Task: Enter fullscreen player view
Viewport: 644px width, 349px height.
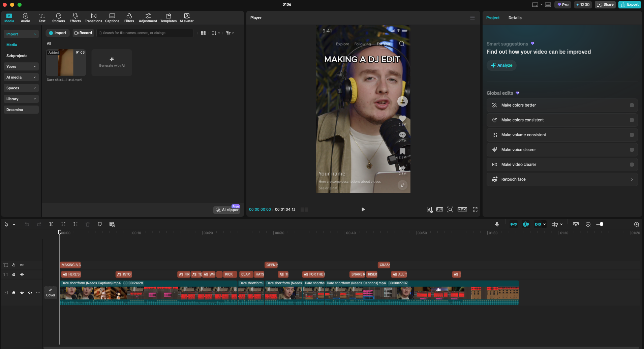Action: [475, 209]
